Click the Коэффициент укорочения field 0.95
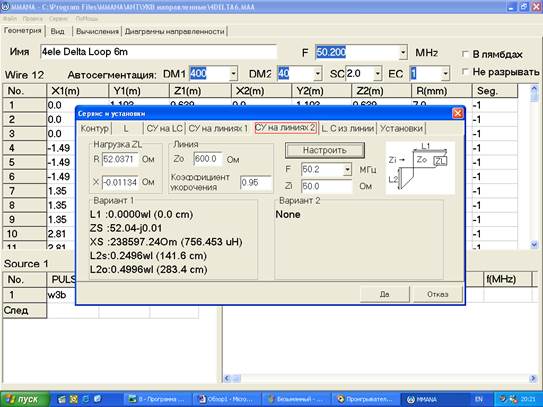 click(x=256, y=183)
